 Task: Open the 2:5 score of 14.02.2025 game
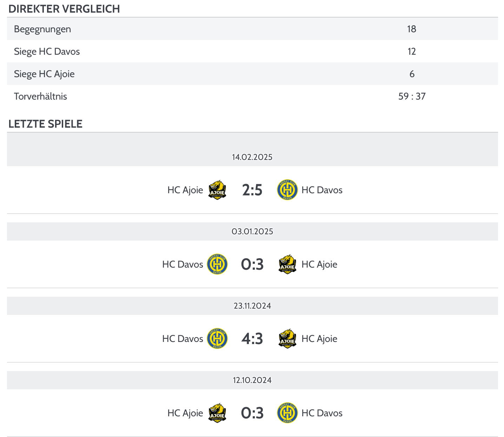(252, 190)
